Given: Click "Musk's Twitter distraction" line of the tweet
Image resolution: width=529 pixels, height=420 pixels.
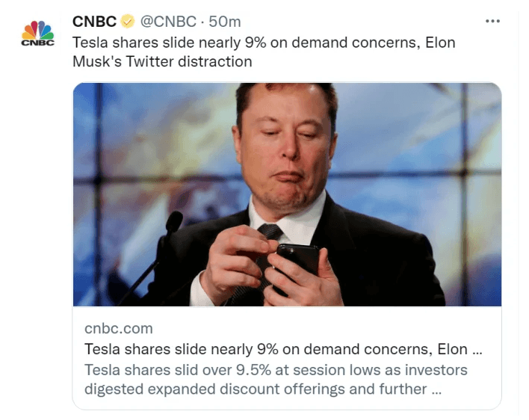Looking at the screenshot, I should click(162, 61).
